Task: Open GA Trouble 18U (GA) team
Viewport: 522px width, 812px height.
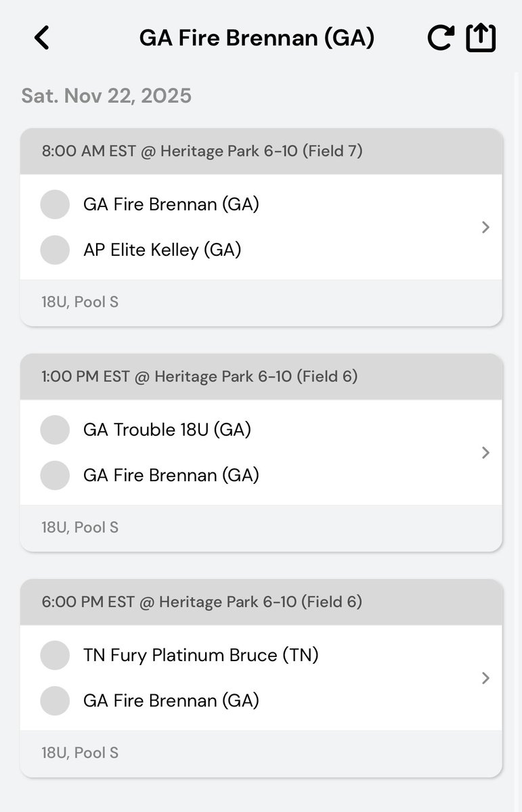Action: click(x=167, y=430)
